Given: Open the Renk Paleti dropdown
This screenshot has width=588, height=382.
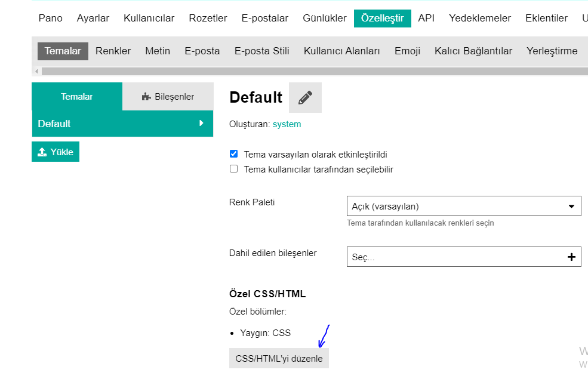Looking at the screenshot, I should 464,206.
